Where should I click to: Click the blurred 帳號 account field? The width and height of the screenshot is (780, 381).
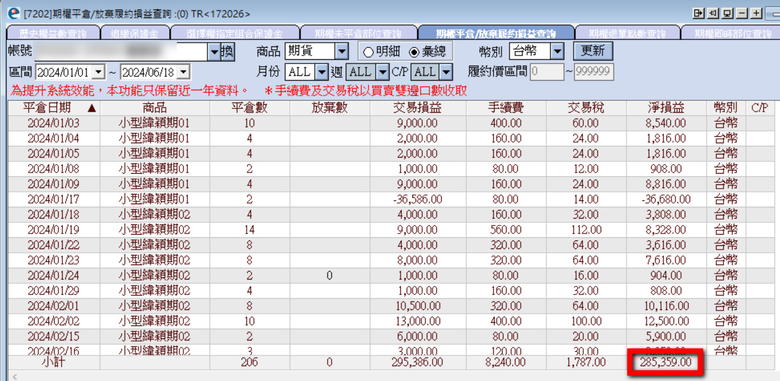click(122, 52)
